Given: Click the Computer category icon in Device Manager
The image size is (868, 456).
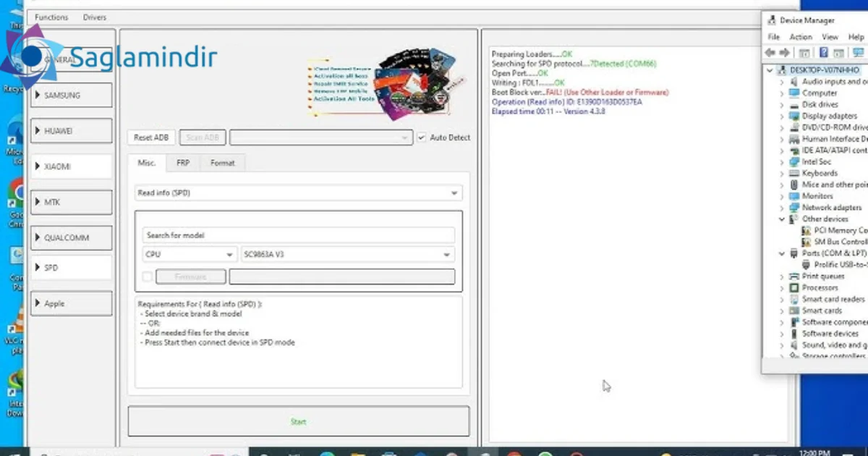Looking at the screenshot, I should 794,93.
